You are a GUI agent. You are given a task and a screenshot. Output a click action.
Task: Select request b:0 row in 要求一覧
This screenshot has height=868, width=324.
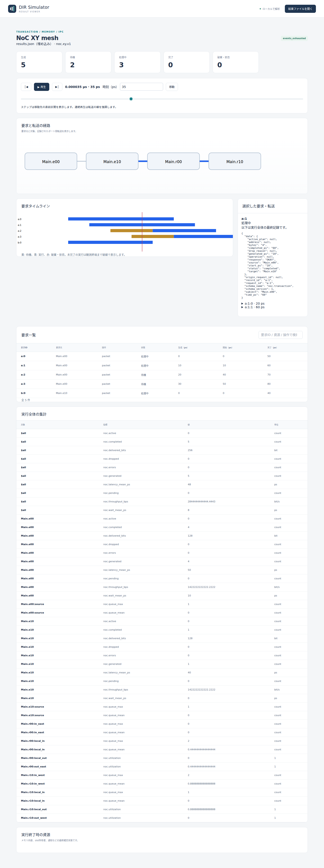tap(162, 393)
